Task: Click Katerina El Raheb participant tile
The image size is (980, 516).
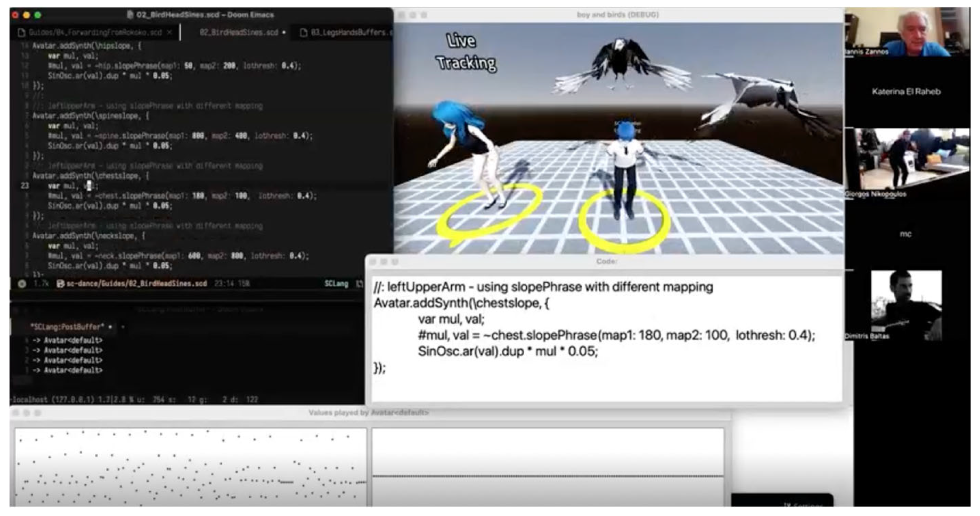Action: [x=907, y=92]
